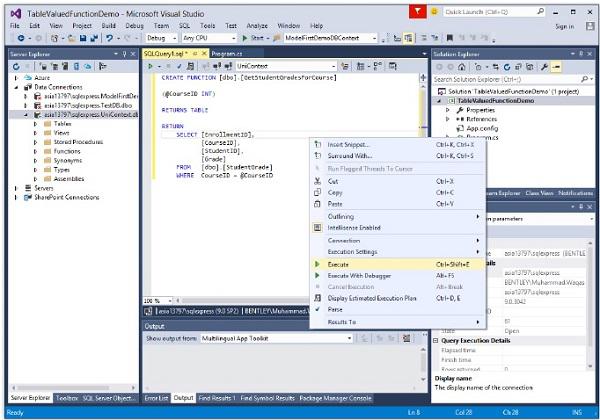The height and width of the screenshot is (420, 600).
Task: Click the green Start debugging button
Action: [x=245, y=38]
